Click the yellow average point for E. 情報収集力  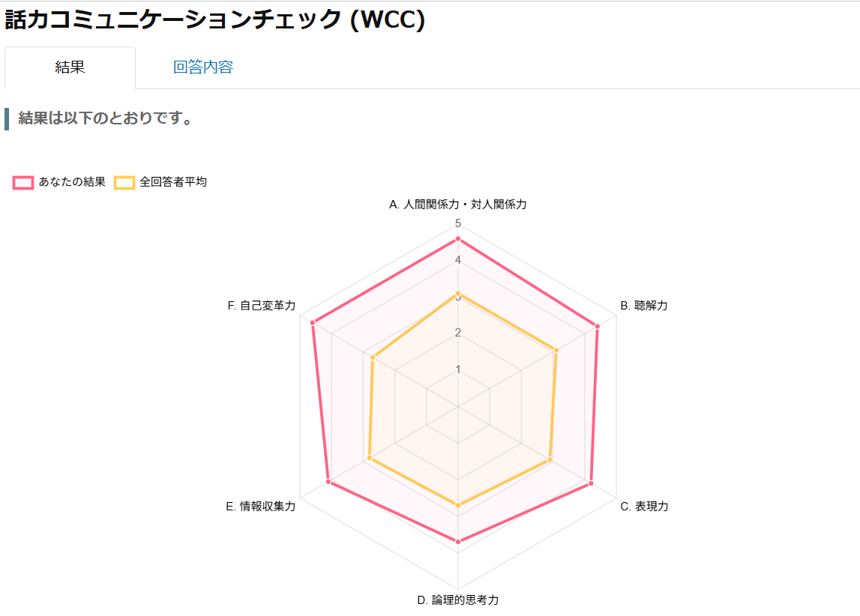pyautogui.click(x=369, y=458)
